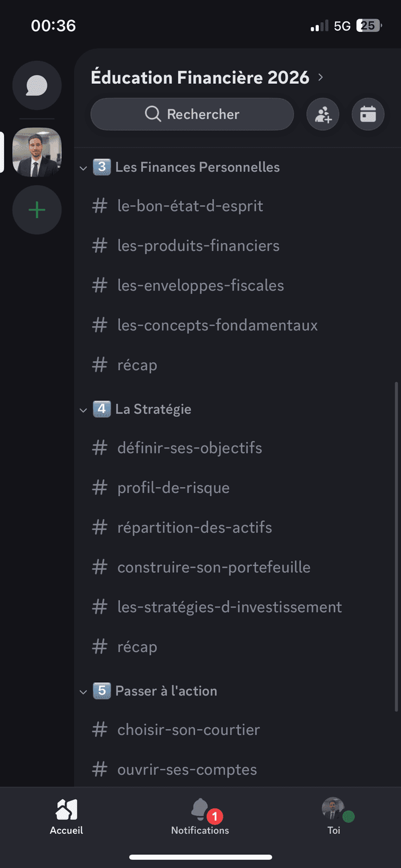The image size is (401, 868).
Task: Collapse the Passer à l'action category
Action: [x=83, y=692]
